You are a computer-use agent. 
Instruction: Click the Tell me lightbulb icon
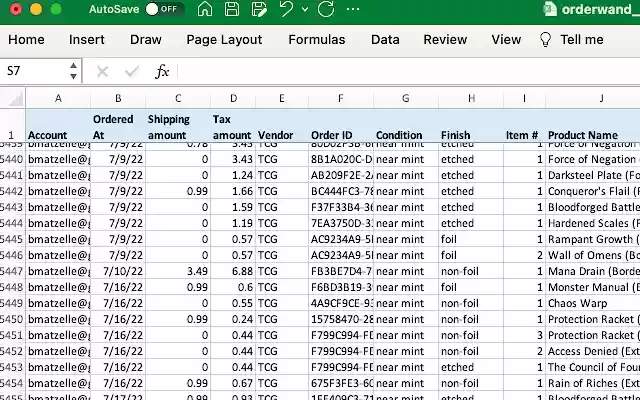pos(545,39)
